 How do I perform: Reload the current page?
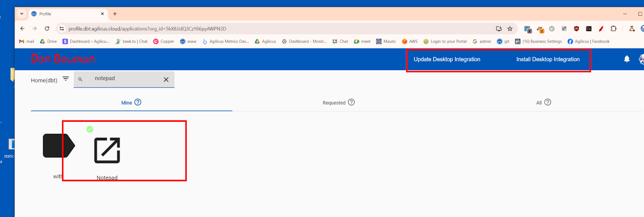coord(47,29)
